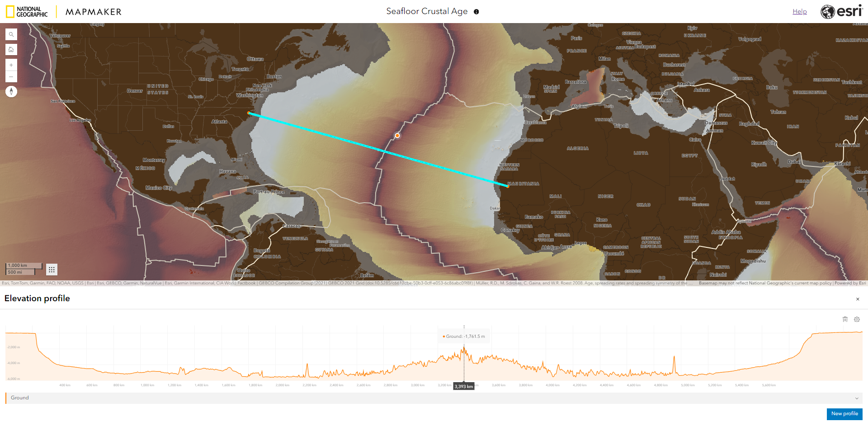Expand the Ground layer dropdown chevron
The width and height of the screenshot is (868, 431).
tap(857, 398)
